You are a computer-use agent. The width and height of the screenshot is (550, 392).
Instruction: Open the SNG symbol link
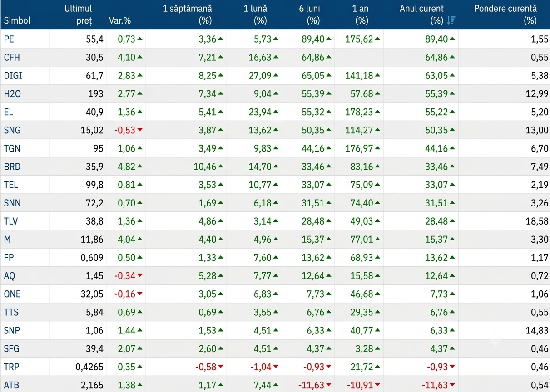(x=12, y=130)
